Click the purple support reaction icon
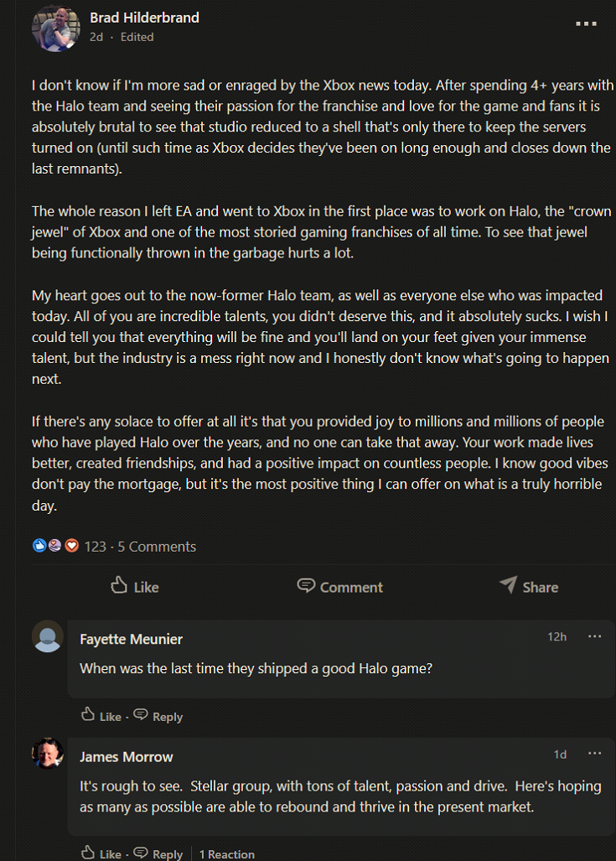 coord(55,545)
